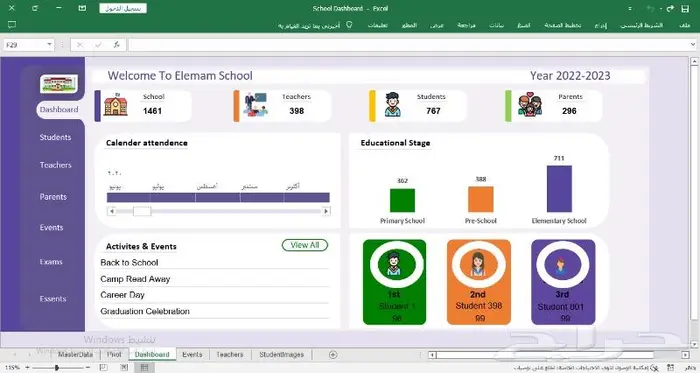Click timeline scroll left arrow in Calender attendence
Viewport: 700px width, 373px height.
112,211
